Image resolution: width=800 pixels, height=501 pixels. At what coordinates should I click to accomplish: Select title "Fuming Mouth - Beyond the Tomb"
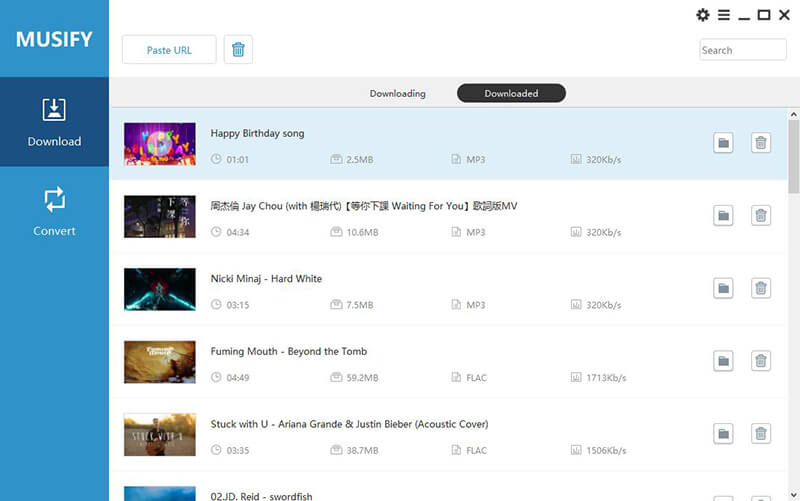[289, 351]
